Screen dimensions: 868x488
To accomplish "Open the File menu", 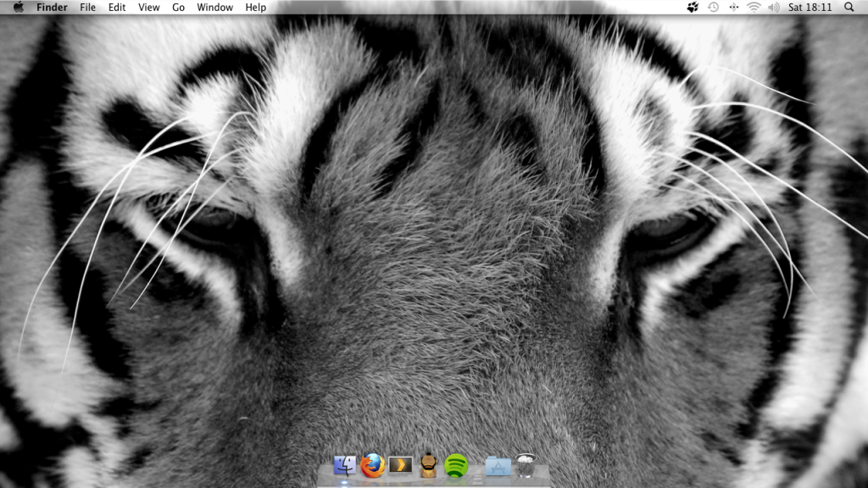I will 86,7.
